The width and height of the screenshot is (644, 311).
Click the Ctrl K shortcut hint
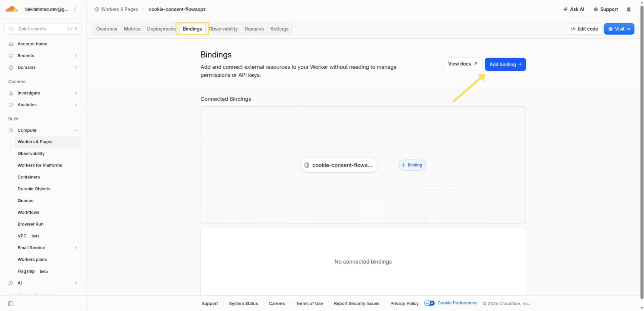tap(72, 29)
